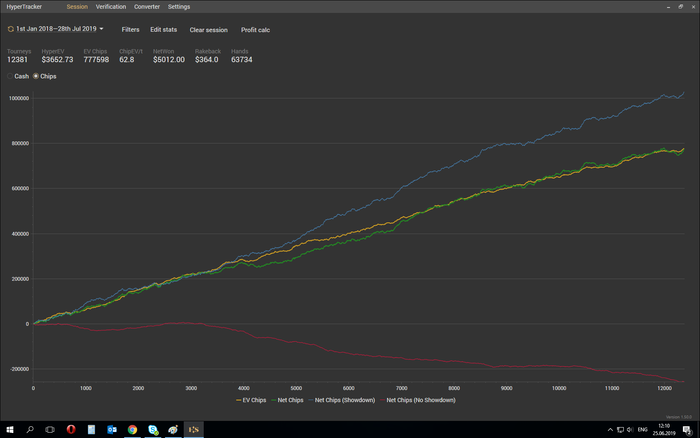Toggle the EV Chips legend series
The image size is (700, 438).
click(251, 400)
